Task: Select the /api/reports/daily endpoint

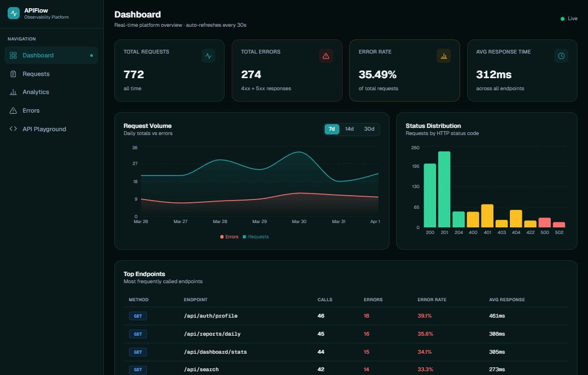Action: point(212,334)
